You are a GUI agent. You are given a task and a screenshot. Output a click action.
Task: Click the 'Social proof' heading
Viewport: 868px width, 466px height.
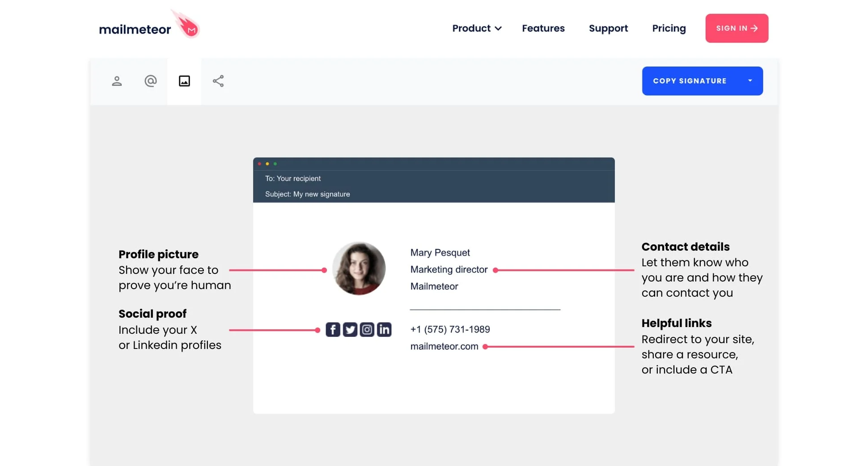[152, 314]
